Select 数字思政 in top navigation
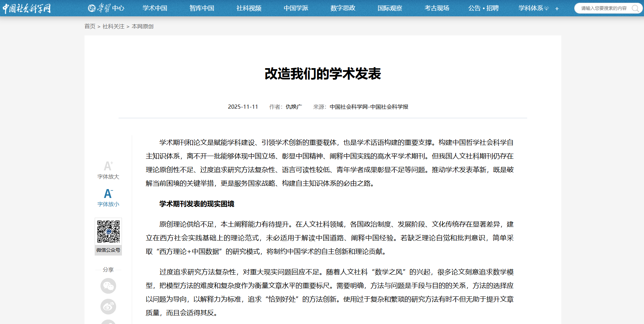Image resolution: width=644 pixels, height=324 pixels. [343, 8]
